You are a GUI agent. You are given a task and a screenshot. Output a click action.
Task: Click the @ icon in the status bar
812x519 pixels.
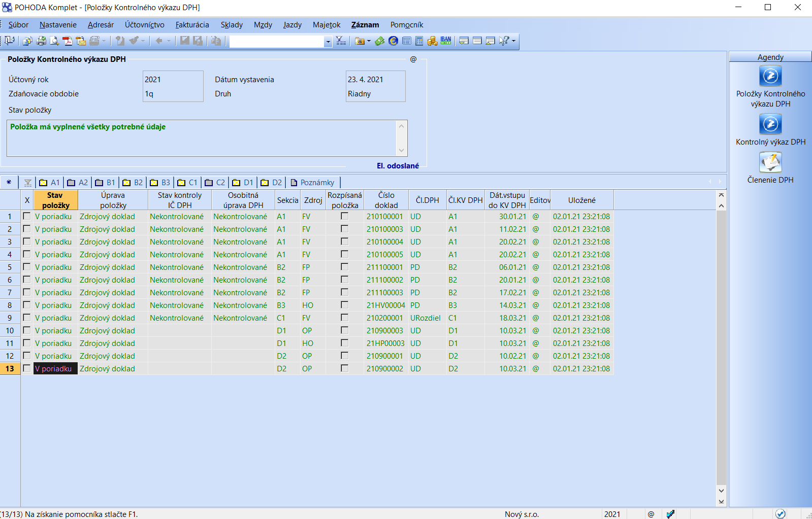(651, 514)
